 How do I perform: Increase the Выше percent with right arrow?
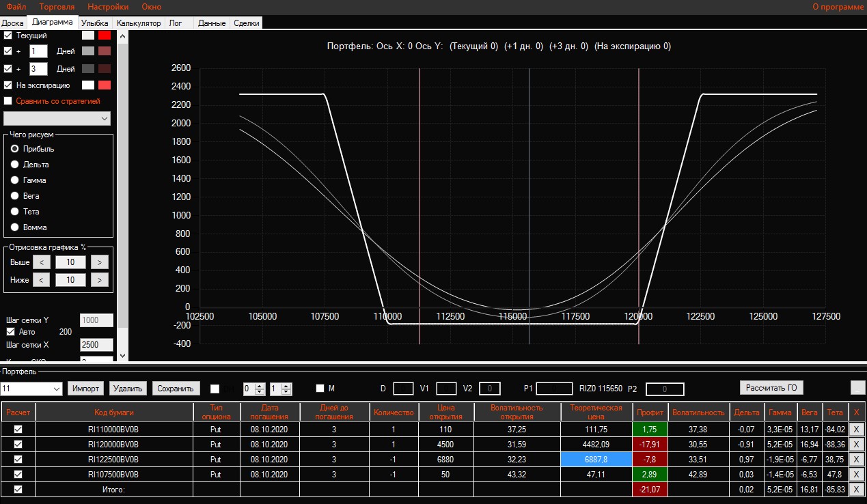click(100, 262)
